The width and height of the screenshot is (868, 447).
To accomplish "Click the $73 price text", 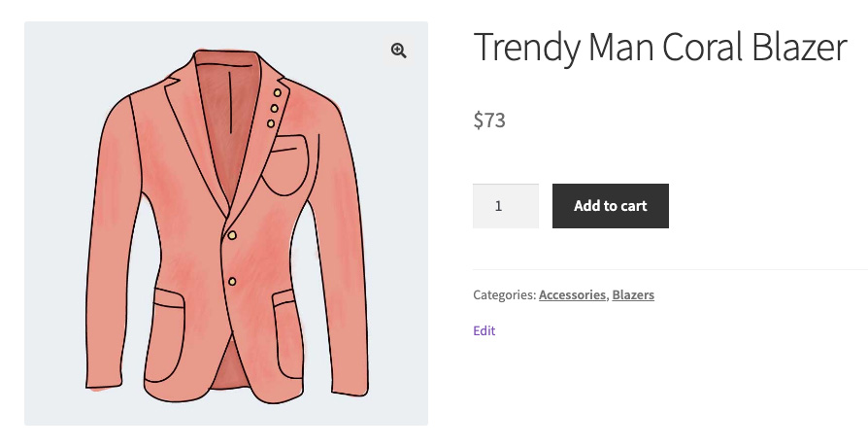I will coord(489,120).
